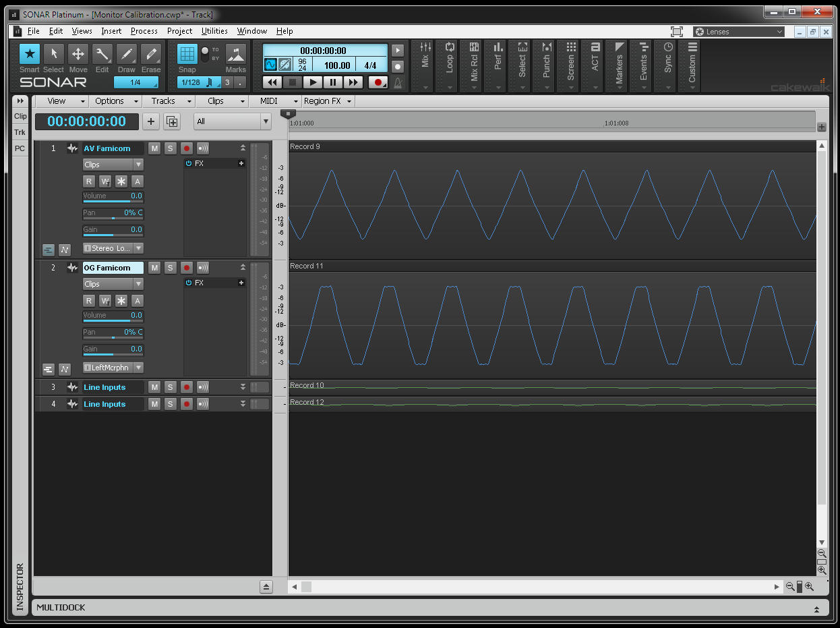Start playback with the Play button
Screen dimensions: 840x628
[312, 82]
